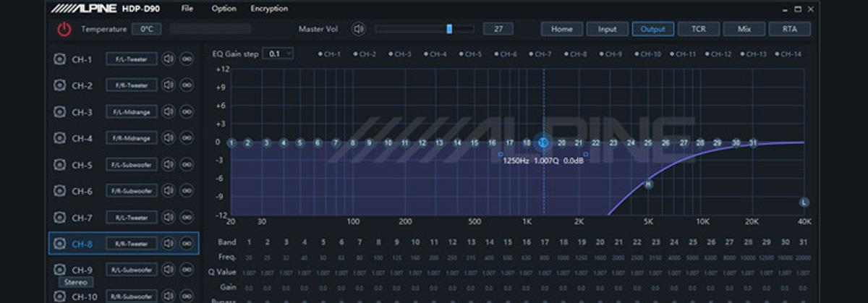This screenshot has height=303, width=868.
Task: Toggle CH-10 curve display in EQ legend
Action: [x=647, y=54]
